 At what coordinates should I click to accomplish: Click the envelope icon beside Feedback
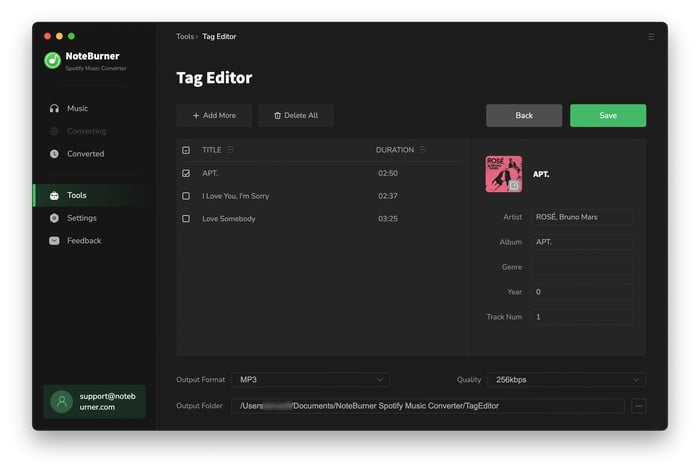pyautogui.click(x=54, y=241)
